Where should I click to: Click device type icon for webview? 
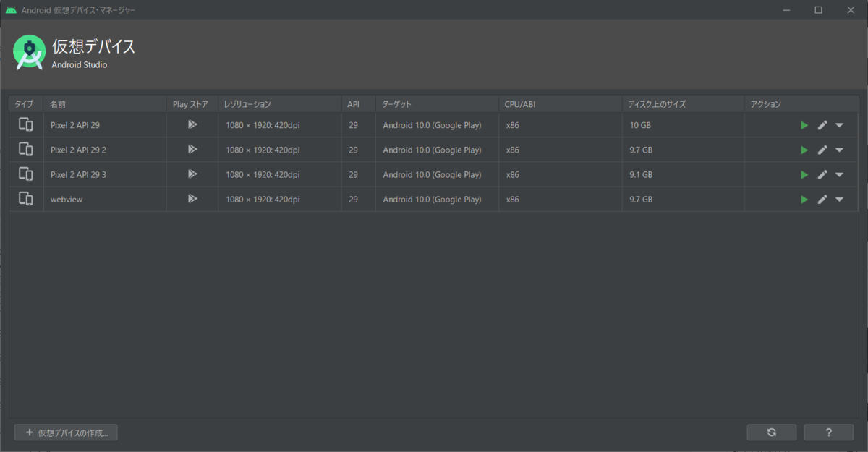pyautogui.click(x=26, y=198)
